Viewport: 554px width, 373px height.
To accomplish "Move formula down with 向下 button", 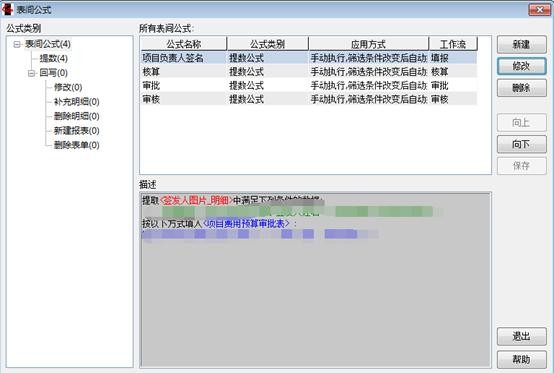I will tap(521, 144).
